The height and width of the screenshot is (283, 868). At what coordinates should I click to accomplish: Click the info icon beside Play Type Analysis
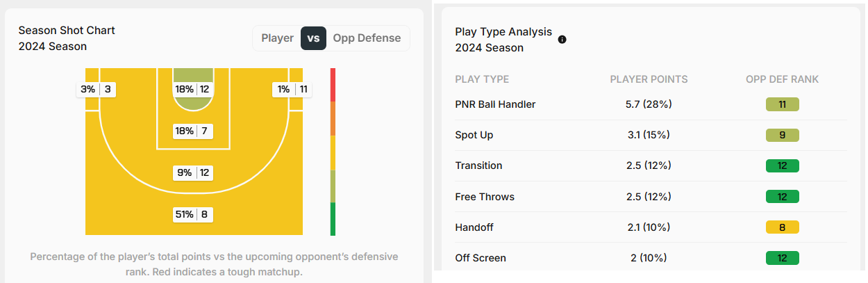pos(562,40)
